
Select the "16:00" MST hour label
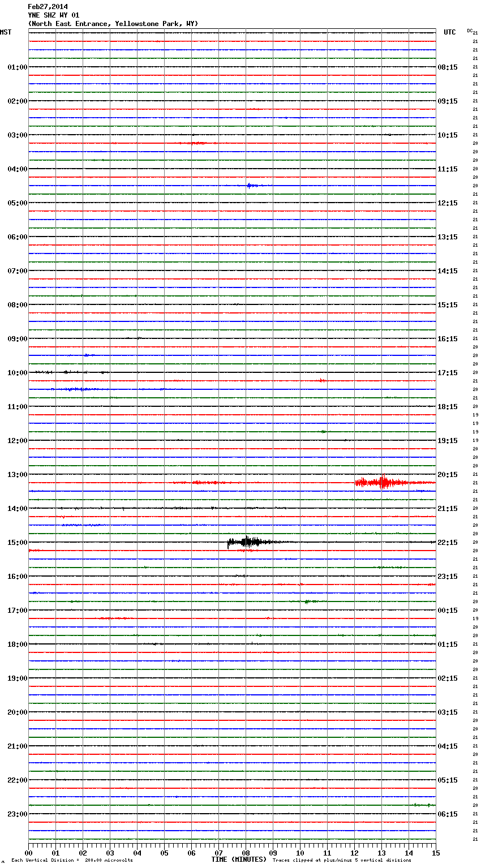click(x=18, y=577)
